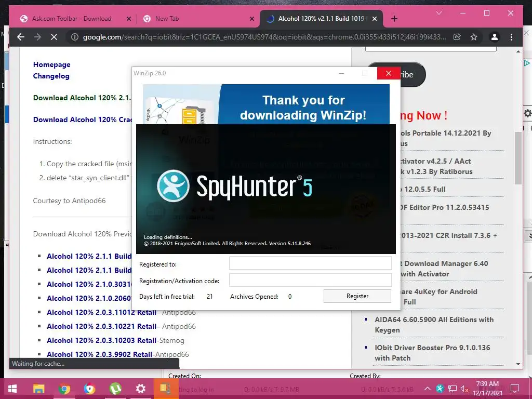Open WinZip taskbar icon
This screenshot has width=532, height=399.
(166, 389)
